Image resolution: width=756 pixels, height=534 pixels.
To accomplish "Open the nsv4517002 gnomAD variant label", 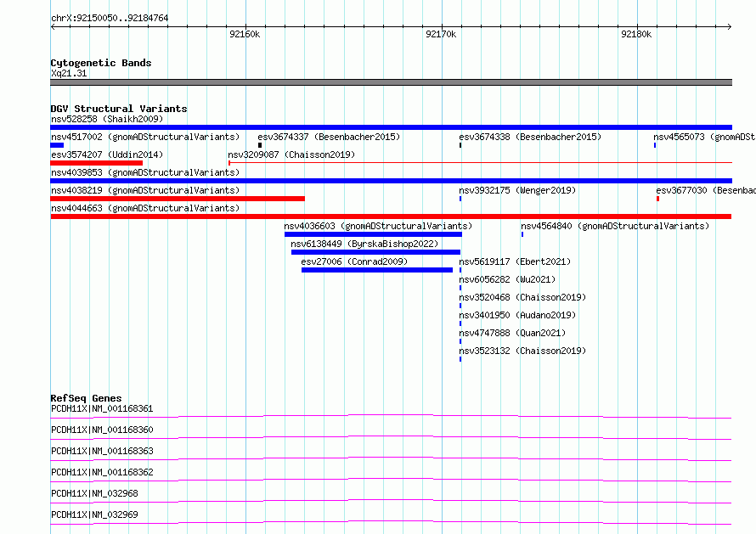I will tap(145, 137).
